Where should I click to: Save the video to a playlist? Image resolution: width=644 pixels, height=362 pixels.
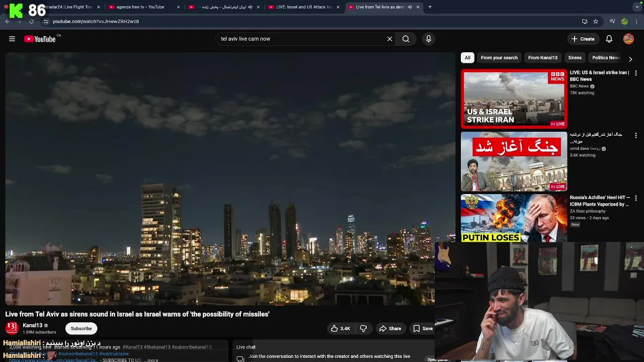pos(423,328)
